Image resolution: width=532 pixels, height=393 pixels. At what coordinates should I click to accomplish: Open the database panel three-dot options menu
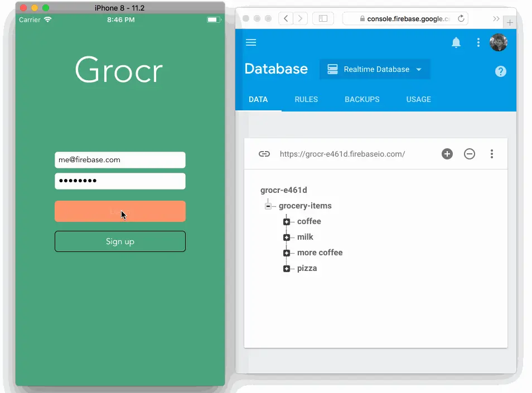tap(491, 154)
